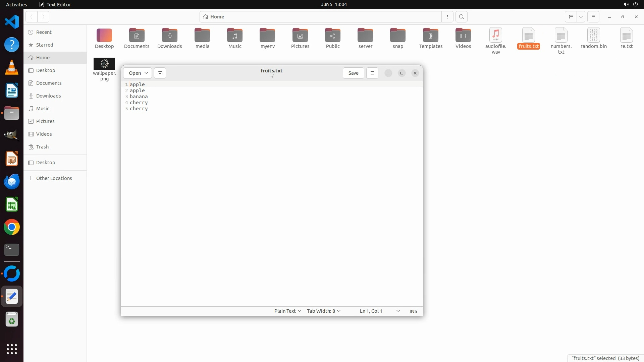The image size is (644, 362).
Task: Select Downloads in the Files sidebar
Action: tap(48, 96)
